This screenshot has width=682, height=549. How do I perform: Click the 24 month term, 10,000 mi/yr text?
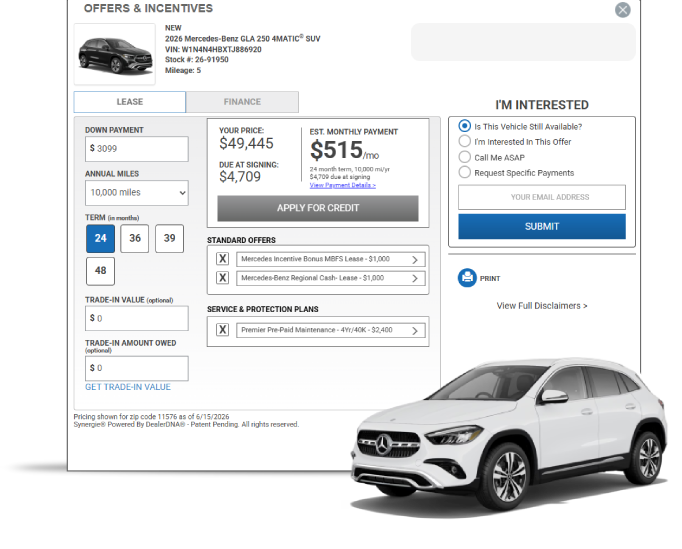(x=350, y=169)
